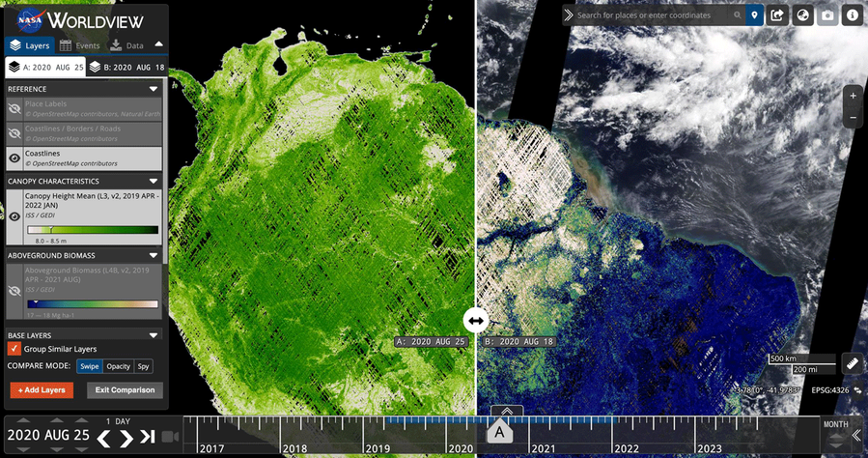868x458 pixels.
Task: Click the swipe comparison divider handle
Action: click(476, 320)
